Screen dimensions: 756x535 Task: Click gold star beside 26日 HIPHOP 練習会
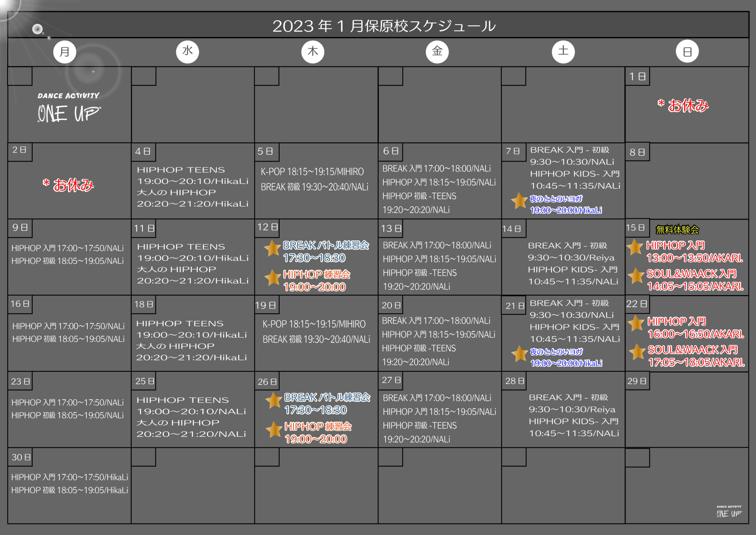tap(274, 430)
